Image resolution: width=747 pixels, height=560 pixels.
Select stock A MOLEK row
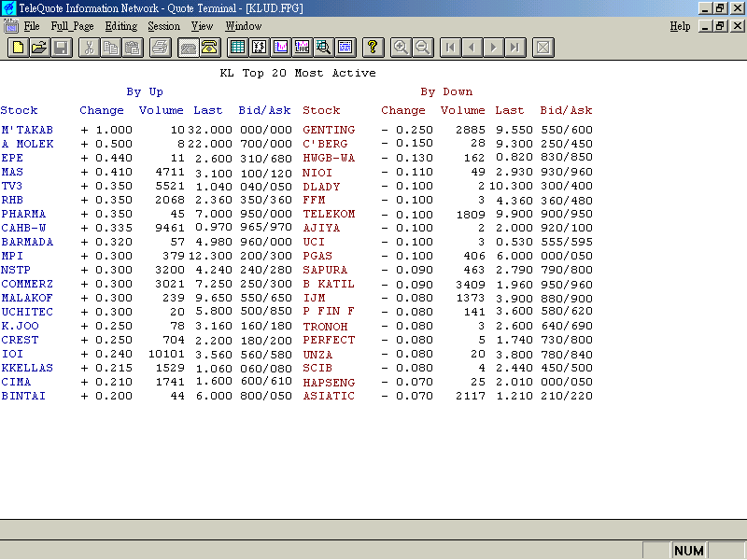[x=27, y=144]
